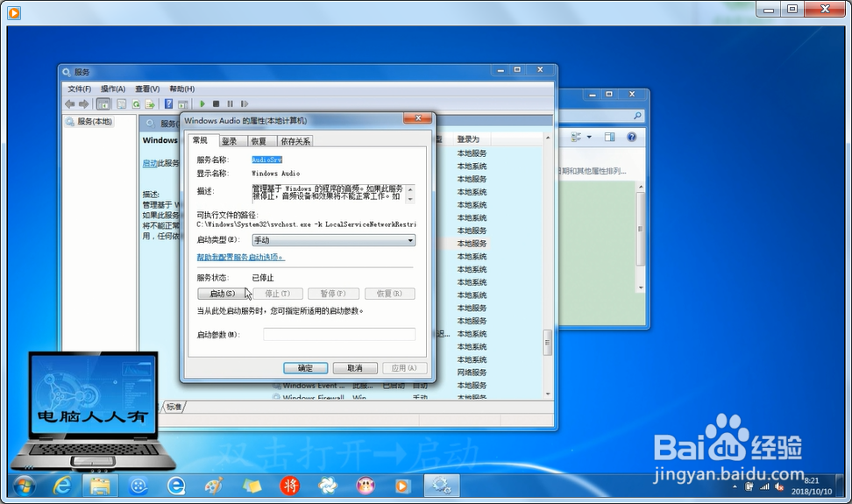Click the 应用(A) button

pos(404,368)
